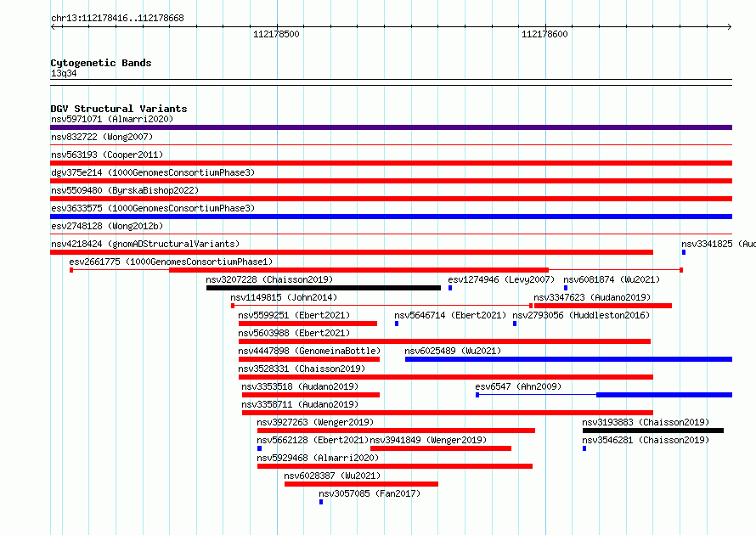The height and width of the screenshot is (535, 756).
Task: Click the Cytogenetic Bands track title
Action: tap(101, 63)
